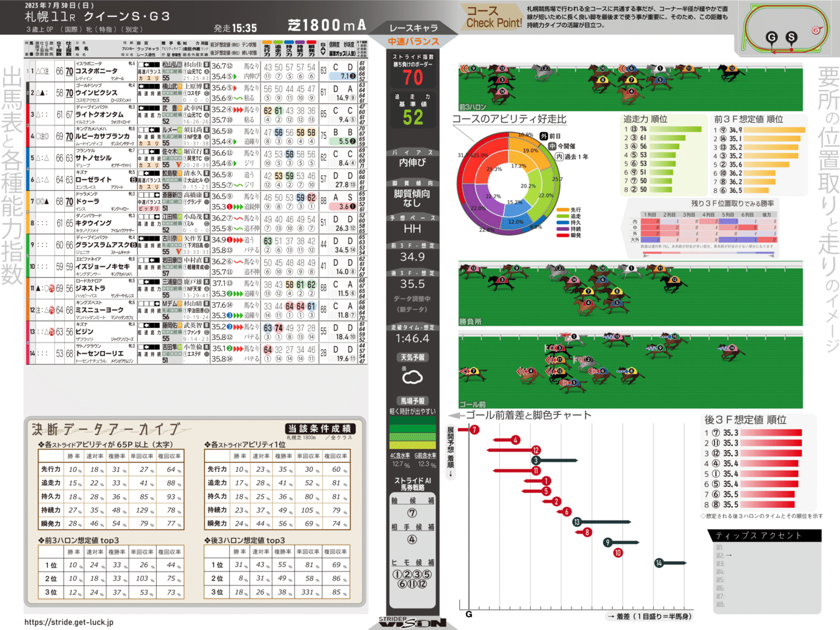Click the 前3F想定値 順位 heading

tap(749, 119)
